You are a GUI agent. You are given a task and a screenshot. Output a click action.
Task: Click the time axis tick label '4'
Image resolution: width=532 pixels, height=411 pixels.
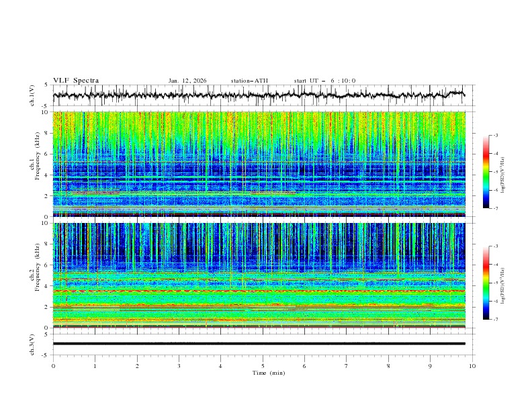tap(221, 366)
